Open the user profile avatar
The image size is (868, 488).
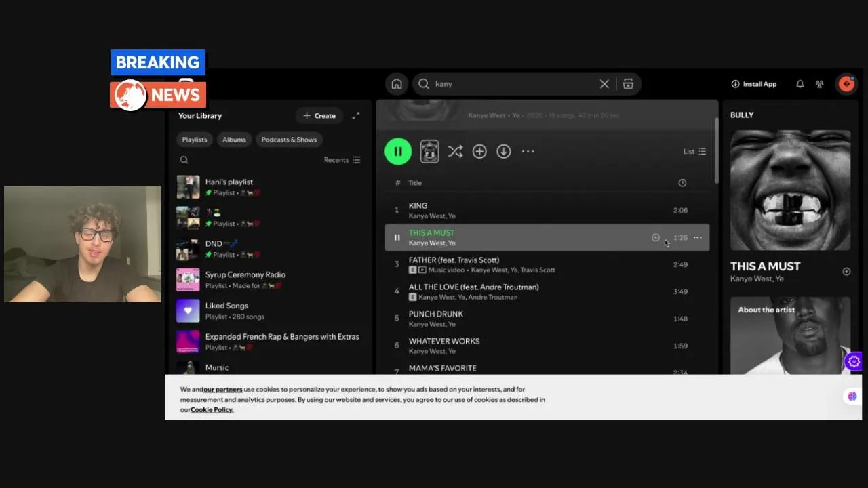coord(846,84)
